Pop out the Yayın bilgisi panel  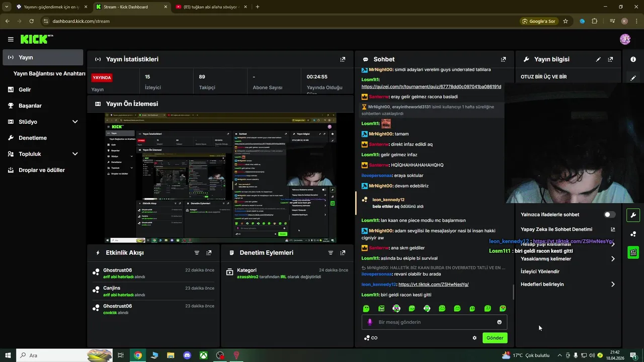click(610, 59)
